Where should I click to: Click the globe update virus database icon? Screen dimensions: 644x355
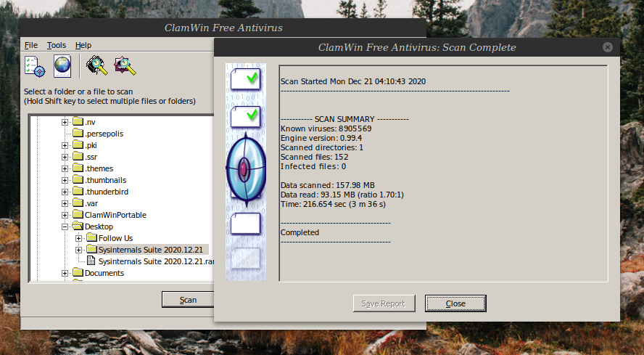[62, 66]
